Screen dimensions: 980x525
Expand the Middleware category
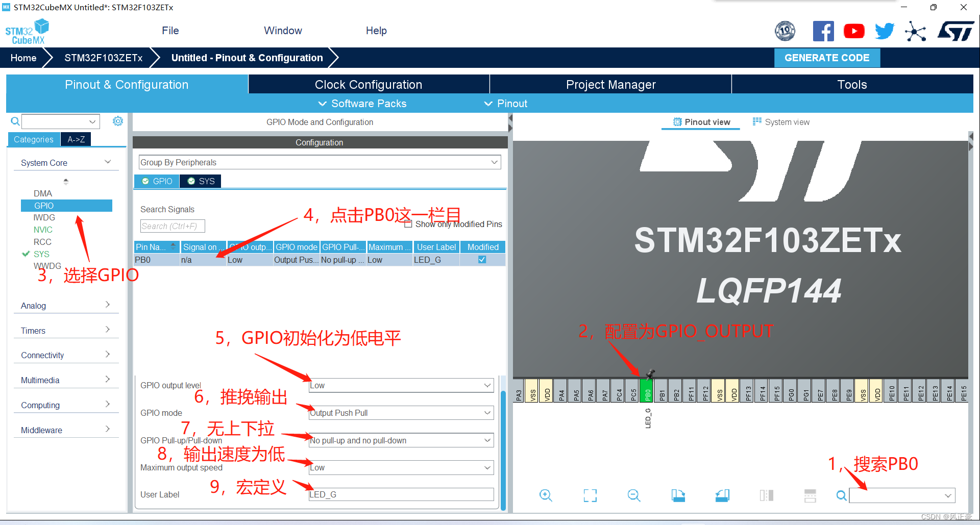point(66,430)
